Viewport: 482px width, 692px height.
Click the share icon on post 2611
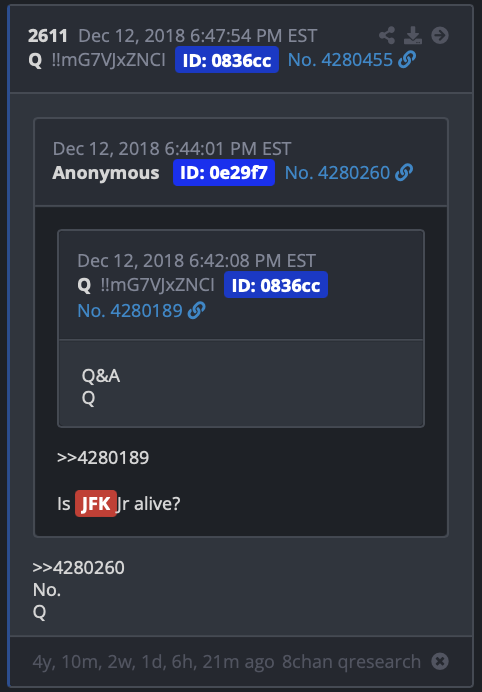pyautogui.click(x=387, y=35)
